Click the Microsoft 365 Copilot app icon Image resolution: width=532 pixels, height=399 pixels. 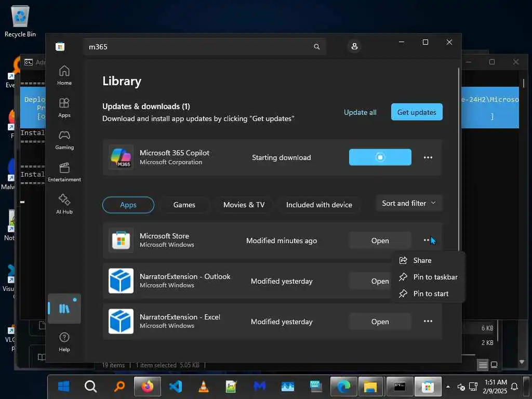pyautogui.click(x=121, y=157)
